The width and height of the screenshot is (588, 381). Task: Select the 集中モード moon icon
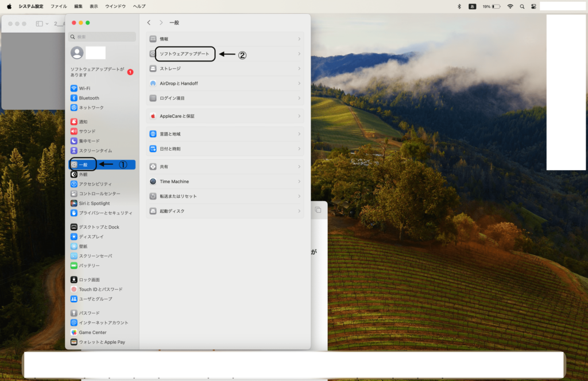(x=74, y=141)
